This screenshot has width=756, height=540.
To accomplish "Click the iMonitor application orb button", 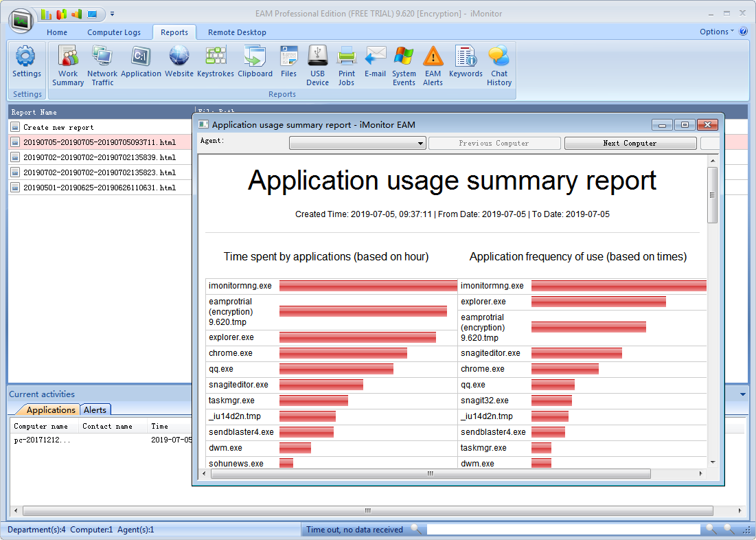I will (21, 21).
